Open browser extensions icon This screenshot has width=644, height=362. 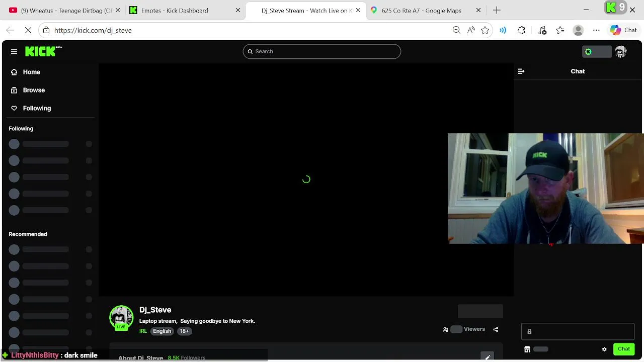pos(522,30)
